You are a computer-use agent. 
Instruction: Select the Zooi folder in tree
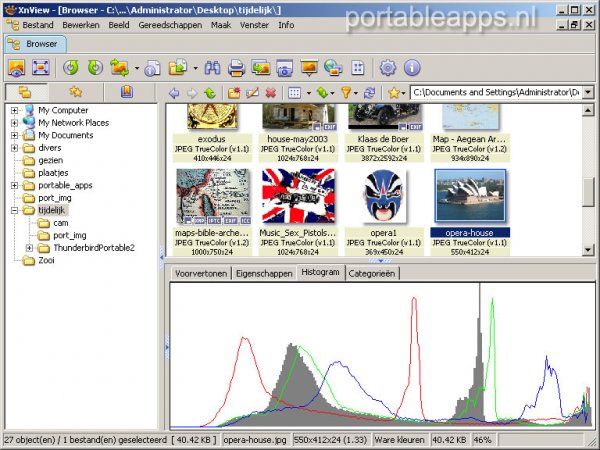pyautogui.click(x=49, y=260)
